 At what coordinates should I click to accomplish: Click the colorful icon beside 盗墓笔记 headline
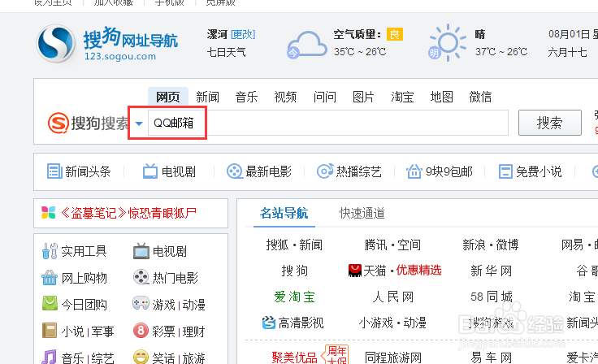tap(49, 213)
